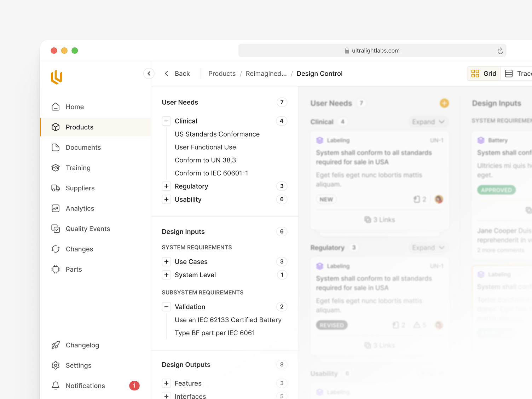Screen dimensions: 532x399
Task: Click the Notifications bell icon
Action: (x=56, y=386)
